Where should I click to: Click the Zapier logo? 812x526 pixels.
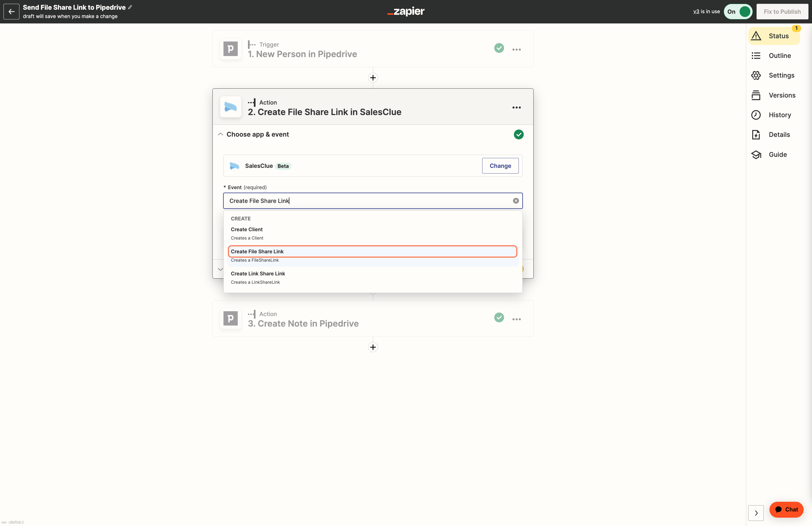point(406,11)
